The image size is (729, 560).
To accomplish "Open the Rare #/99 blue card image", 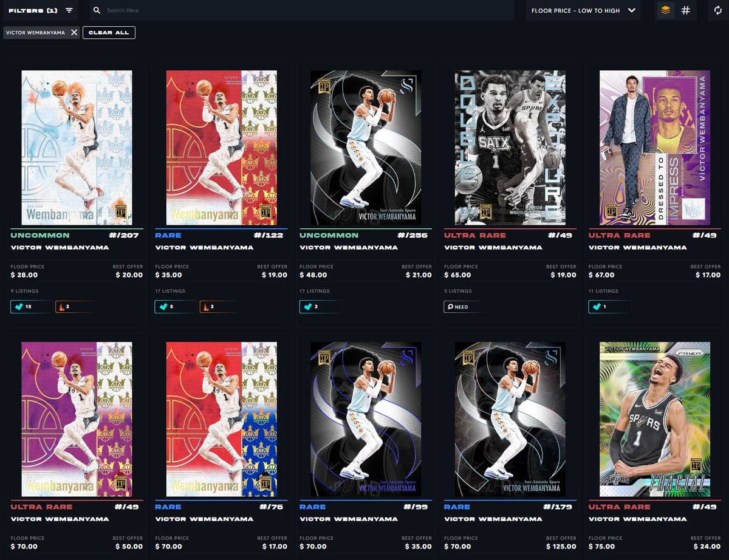I will [366, 419].
